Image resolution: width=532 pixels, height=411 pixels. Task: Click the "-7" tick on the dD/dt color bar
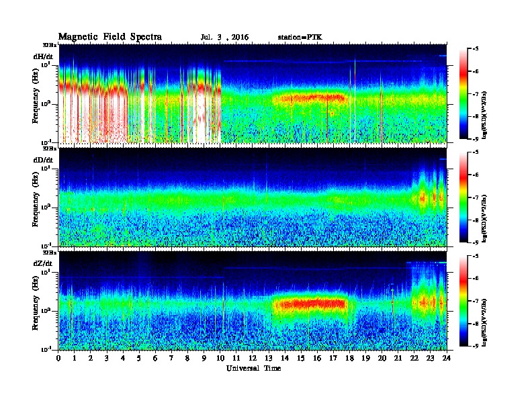(475, 197)
